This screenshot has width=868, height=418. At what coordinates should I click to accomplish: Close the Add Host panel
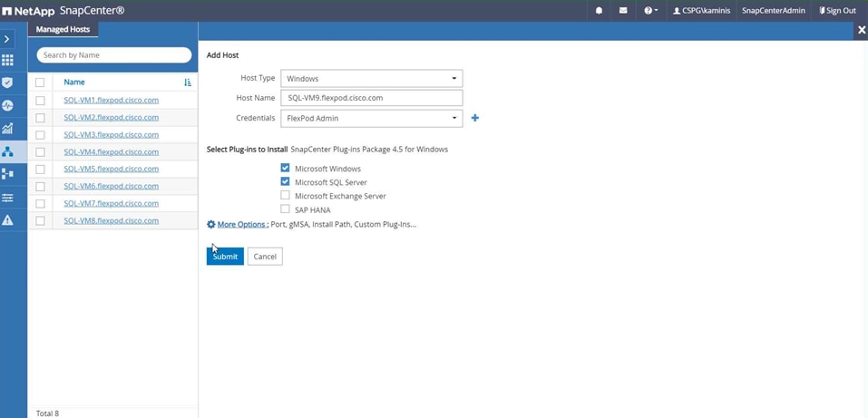[x=861, y=31]
